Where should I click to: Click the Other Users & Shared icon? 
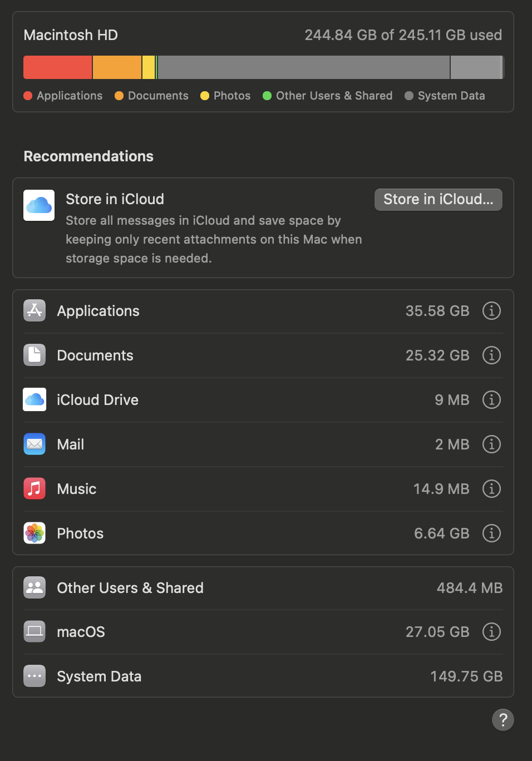(34, 587)
